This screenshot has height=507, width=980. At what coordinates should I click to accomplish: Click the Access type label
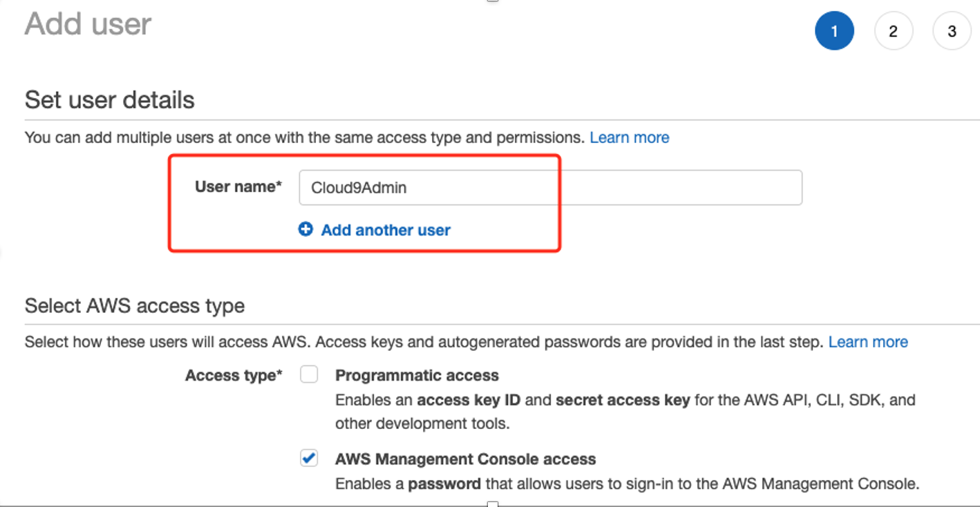point(234,376)
